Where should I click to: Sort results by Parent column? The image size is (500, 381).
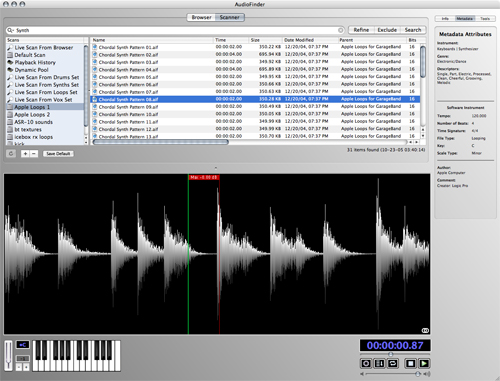[x=372, y=40]
